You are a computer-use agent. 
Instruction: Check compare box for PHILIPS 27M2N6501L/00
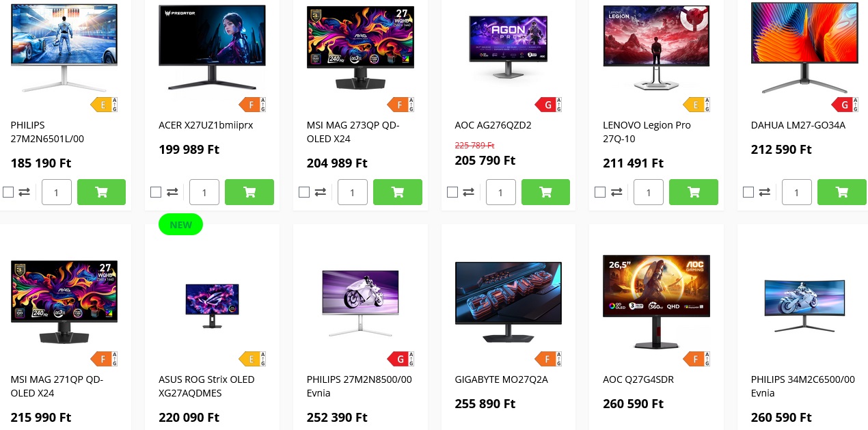coord(8,192)
